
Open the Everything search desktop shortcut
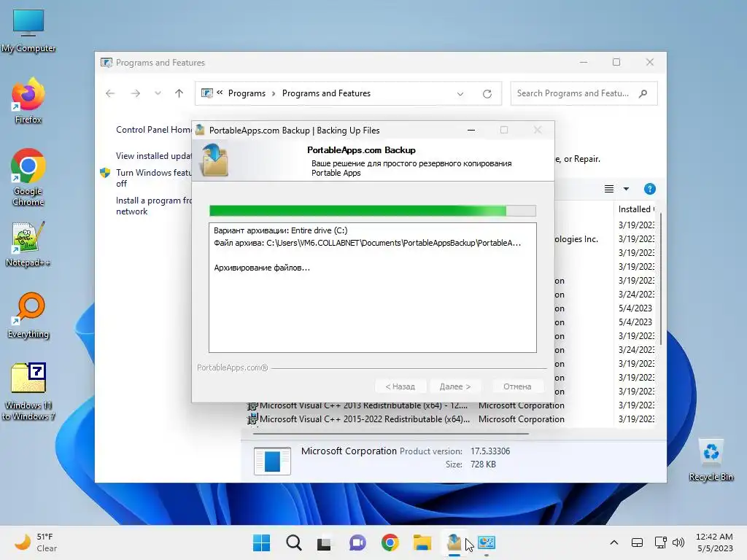point(28,315)
